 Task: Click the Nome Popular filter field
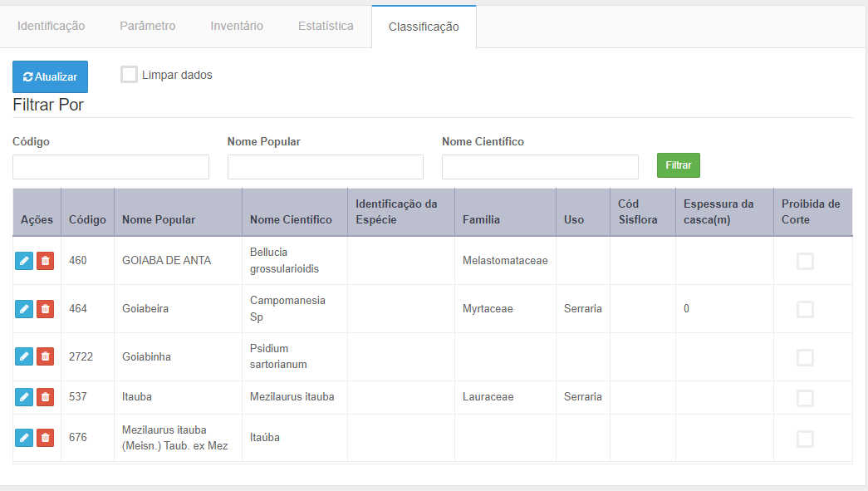326,167
